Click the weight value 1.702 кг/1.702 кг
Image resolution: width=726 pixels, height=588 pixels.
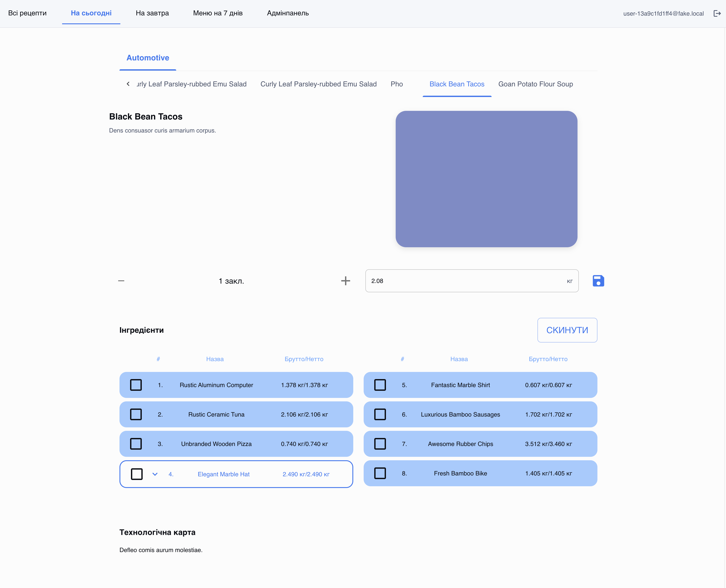point(548,415)
